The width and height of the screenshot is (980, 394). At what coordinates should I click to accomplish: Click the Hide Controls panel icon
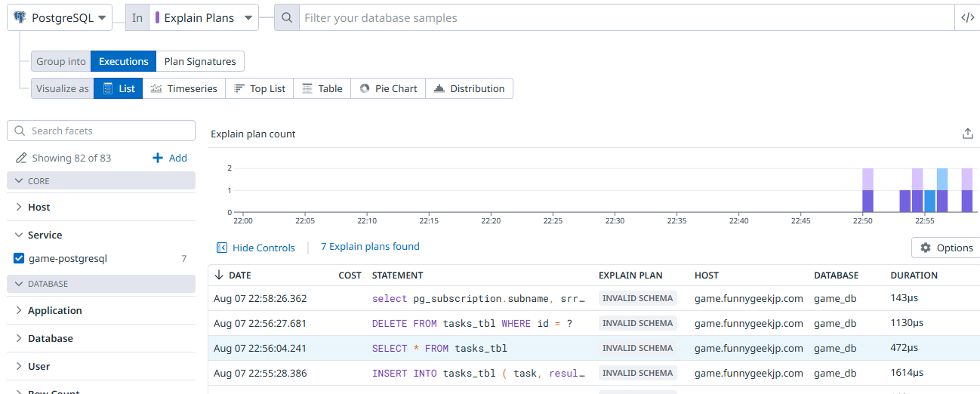click(222, 248)
